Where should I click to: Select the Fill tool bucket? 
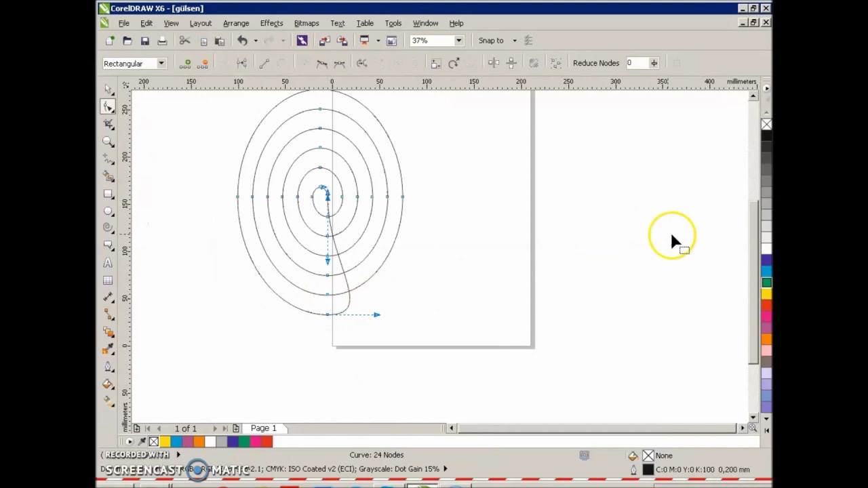coord(108,384)
